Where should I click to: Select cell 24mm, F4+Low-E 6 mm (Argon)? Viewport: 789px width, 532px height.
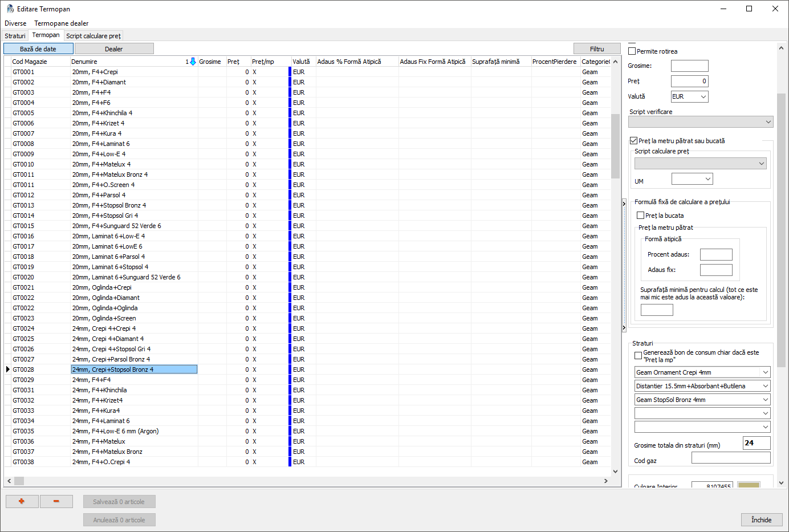coord(134,431)
